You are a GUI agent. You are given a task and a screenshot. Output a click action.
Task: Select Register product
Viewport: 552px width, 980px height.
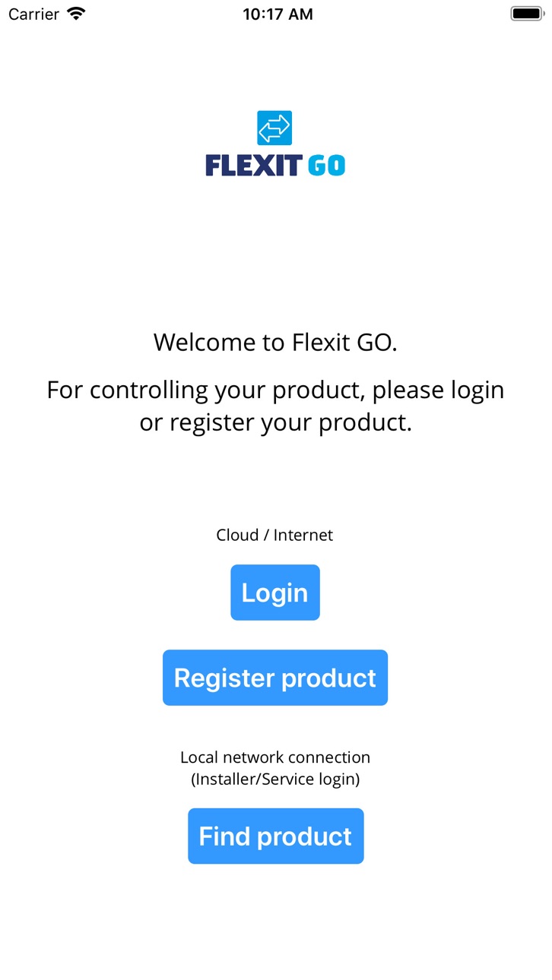(x=275, y=678)
